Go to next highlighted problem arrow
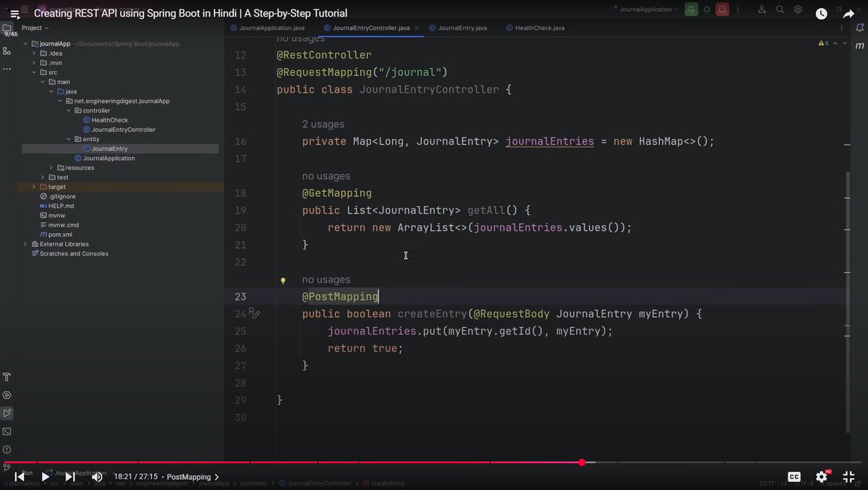The width and height of the screenshot is (868, 490). click(844, 43)
